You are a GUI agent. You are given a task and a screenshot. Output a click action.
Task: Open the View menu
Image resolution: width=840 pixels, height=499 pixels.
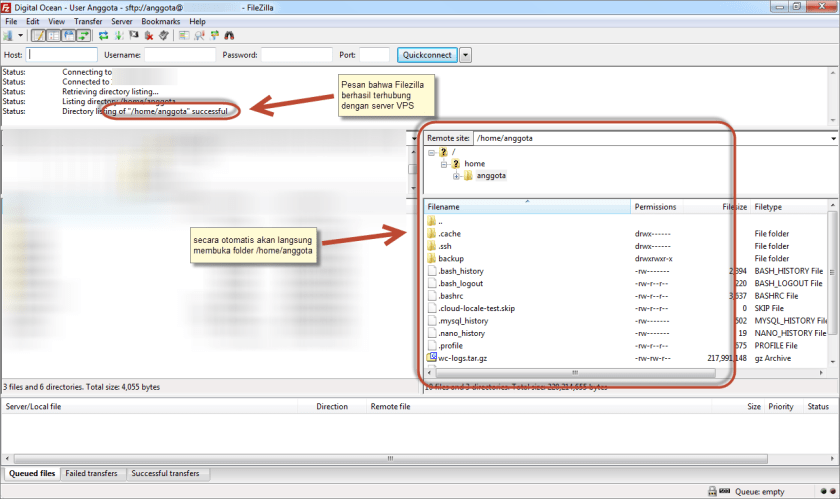click(56, 21)
